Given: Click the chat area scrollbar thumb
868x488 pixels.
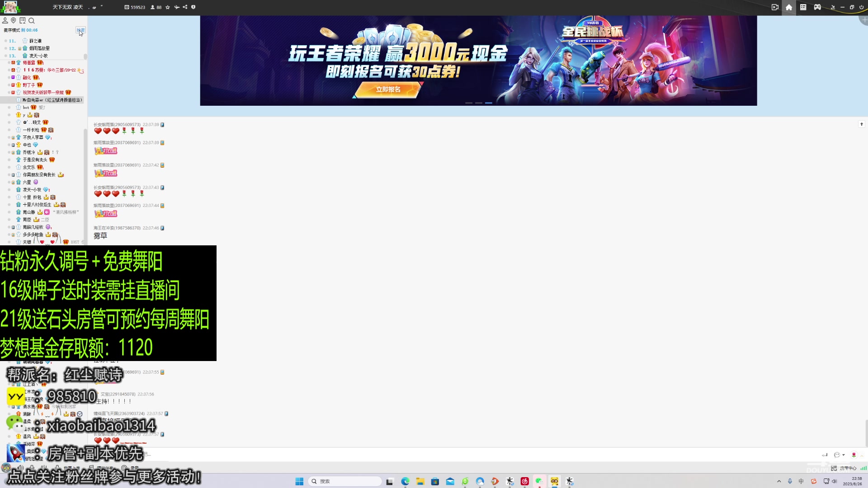Looking at the screenshot, I should coord(866,433).
